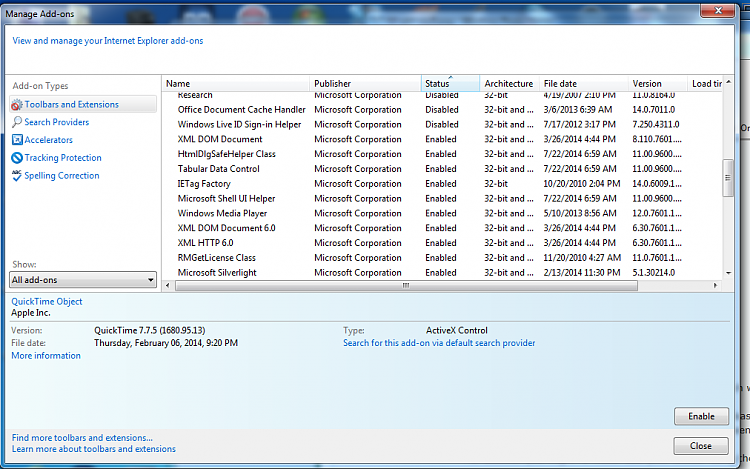The height and width of the screenshot is (469, 750).
Task: Click the horizontal scrollbar left arrow
Action: (x=167, y=285)
